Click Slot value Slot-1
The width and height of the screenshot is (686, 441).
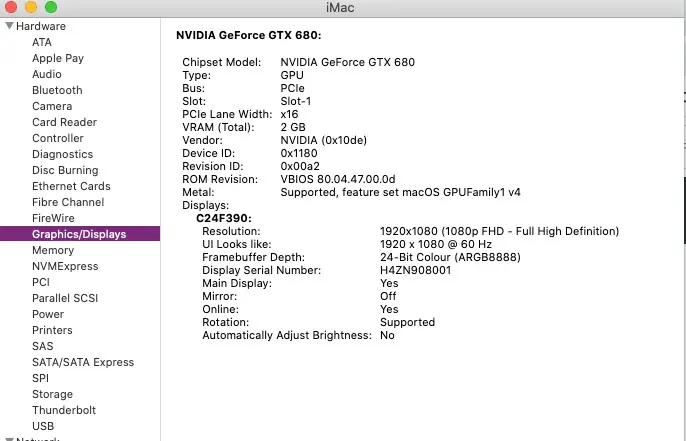tap(295, 101)
